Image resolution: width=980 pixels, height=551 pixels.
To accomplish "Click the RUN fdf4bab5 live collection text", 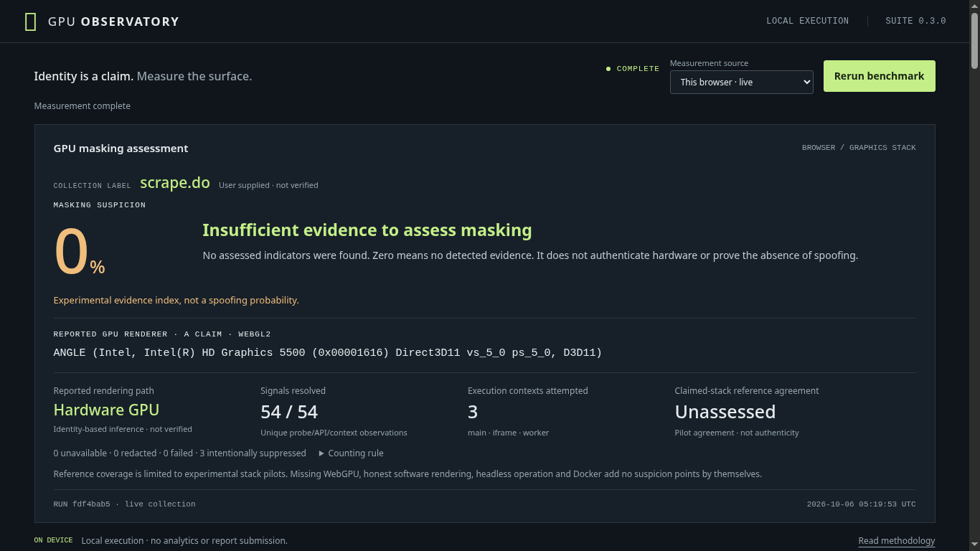I will pyautogui.click(x=124, y=504).
